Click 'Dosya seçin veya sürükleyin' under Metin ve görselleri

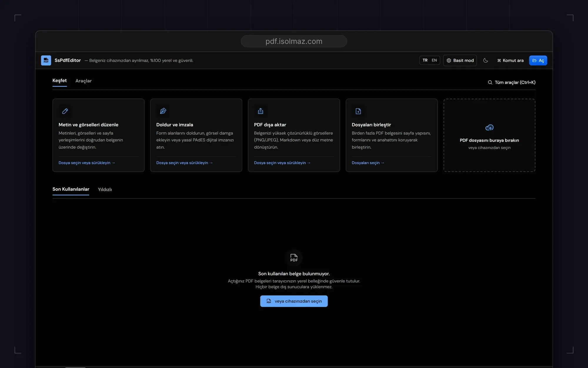[x=87, y=163]
